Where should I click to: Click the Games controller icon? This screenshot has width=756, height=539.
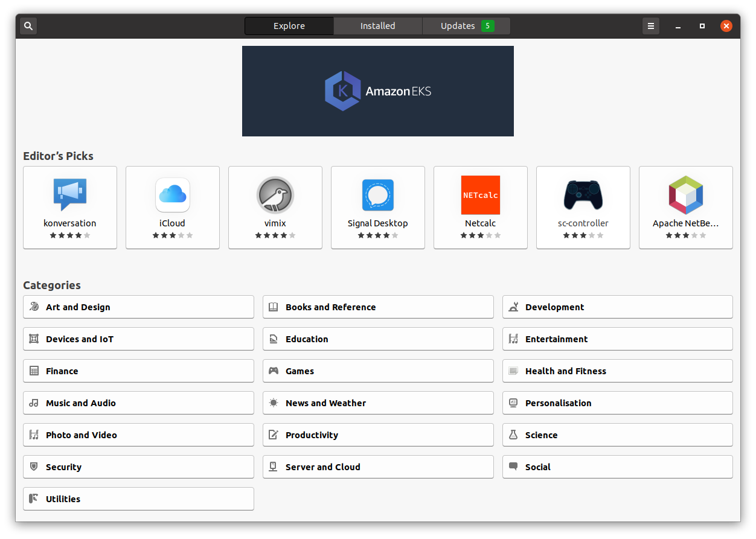point(274,371)
